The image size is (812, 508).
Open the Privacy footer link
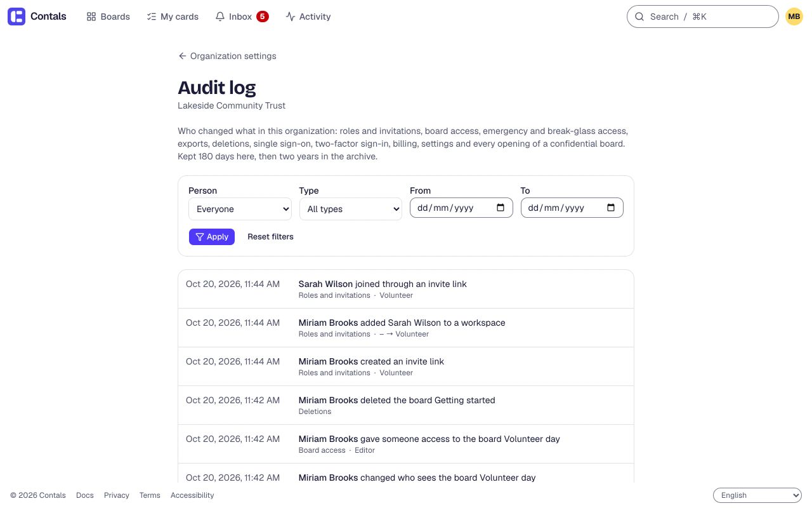(117, 495)
